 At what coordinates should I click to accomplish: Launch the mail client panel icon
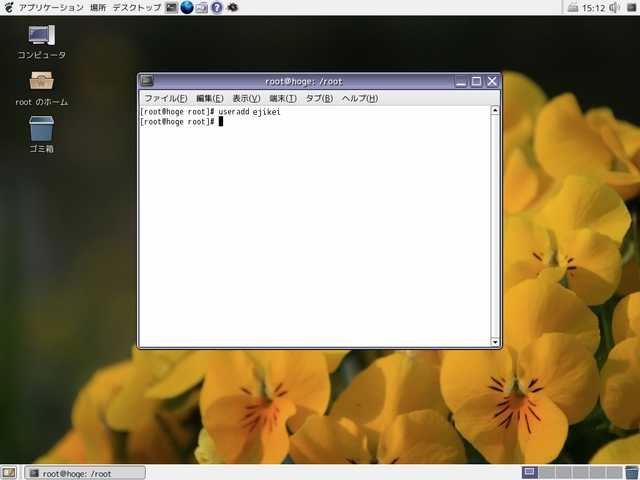(202, 7)
